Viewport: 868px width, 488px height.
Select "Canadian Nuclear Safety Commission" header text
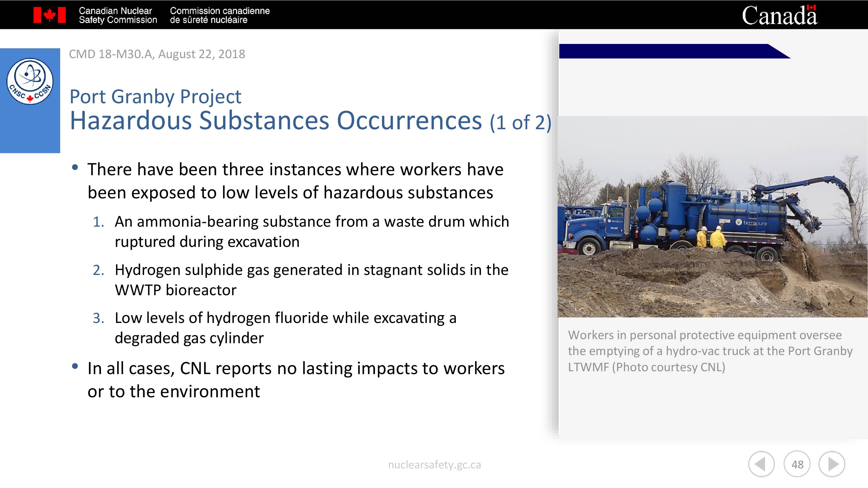point(118,16)
